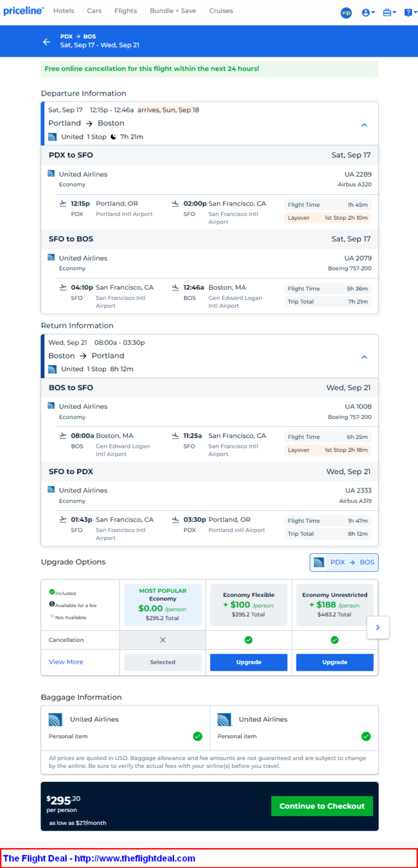This screenshot has height=868, width=418.
Task: Click the landing icon at 12:46a
Action: 176,287
